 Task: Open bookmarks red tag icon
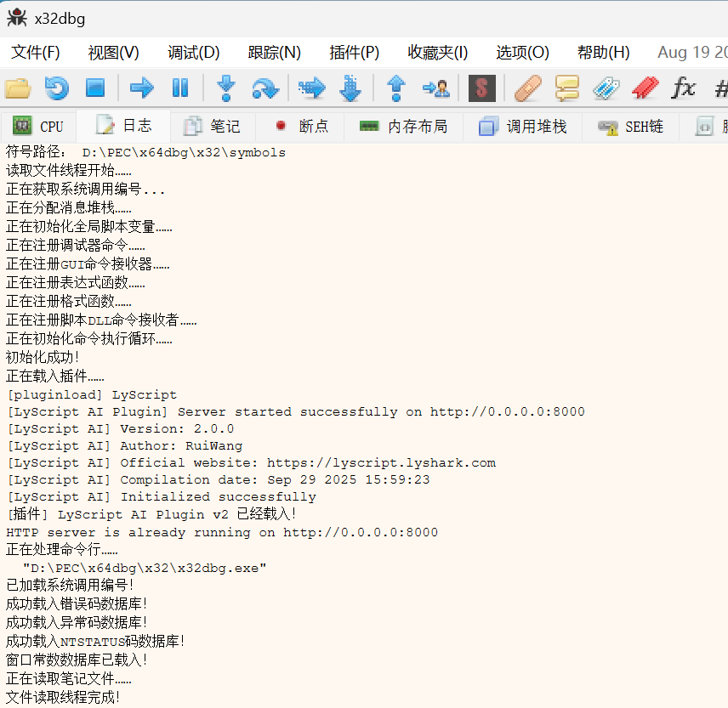[645, 88]
